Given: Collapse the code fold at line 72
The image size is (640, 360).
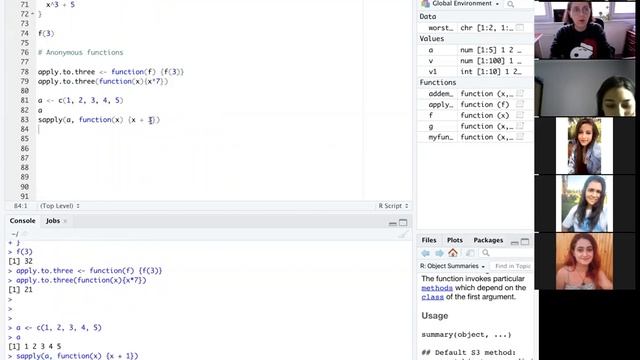Looking at the screenshot, I should click(33, 14).
